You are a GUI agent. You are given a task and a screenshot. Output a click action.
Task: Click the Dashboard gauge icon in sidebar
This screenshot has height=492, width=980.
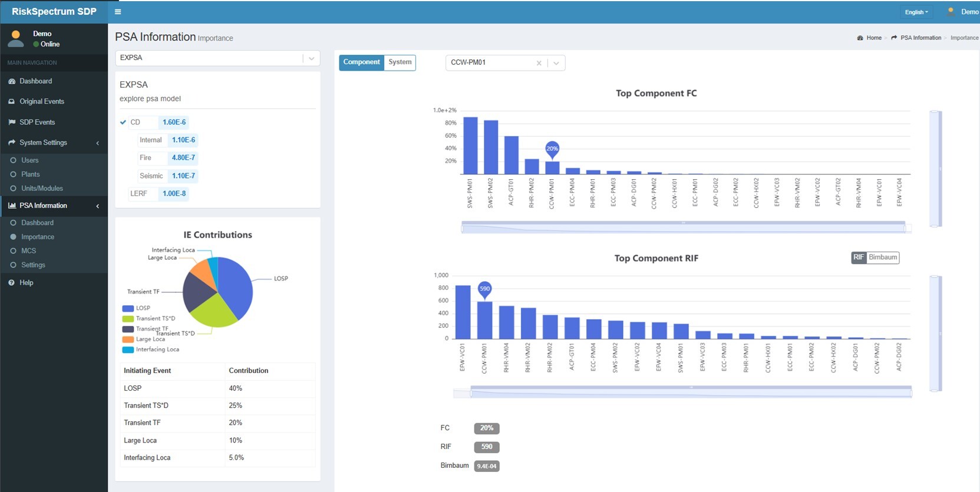click(x=12, y=81)
